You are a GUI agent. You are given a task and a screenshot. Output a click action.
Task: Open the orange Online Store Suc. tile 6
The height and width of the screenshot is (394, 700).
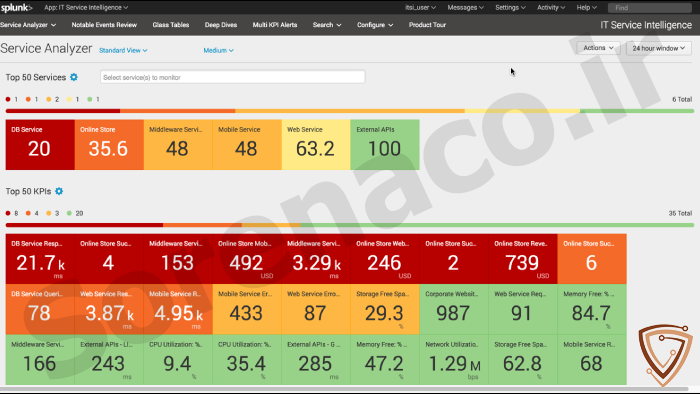[592, 259]
